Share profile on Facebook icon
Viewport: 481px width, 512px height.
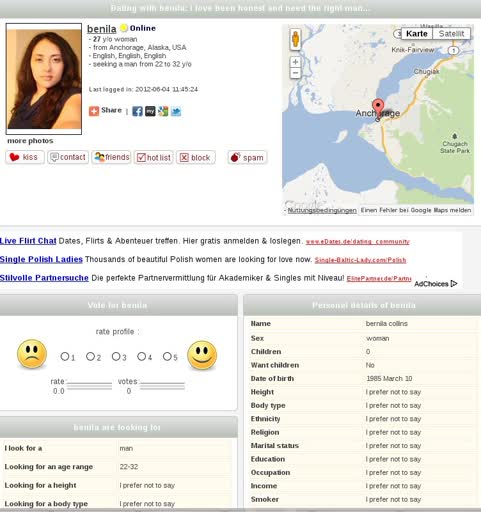[137, 111]
